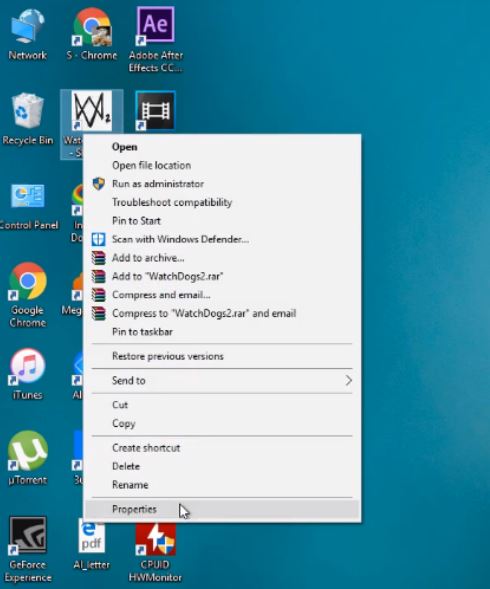This screenshot has height=589, width=490.
Task: Select Troubleshoot compatibility
Action: [x=222, y=202]
